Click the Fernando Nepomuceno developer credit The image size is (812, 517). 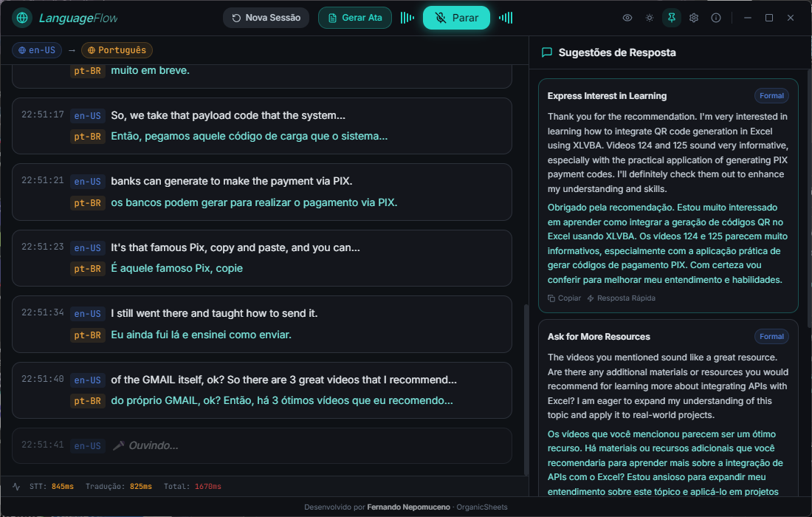click(409, 507)
